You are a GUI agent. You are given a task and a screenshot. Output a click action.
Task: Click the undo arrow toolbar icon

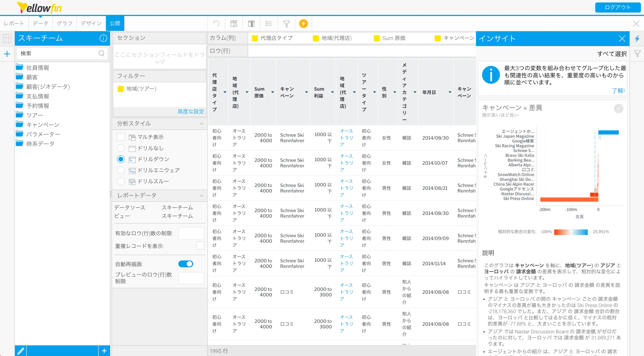(216, 24)
